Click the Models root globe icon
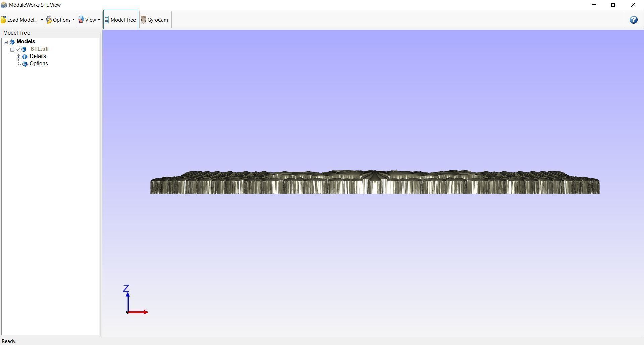Screen dimensions: 644x345 coord(12,42)
